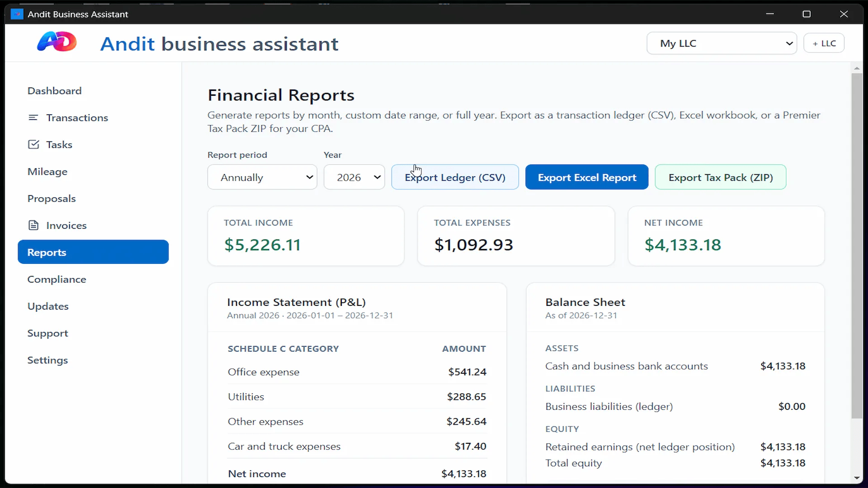The image size is (868, 488).
Task: Click the $17.40 amount
Action: 470,446
